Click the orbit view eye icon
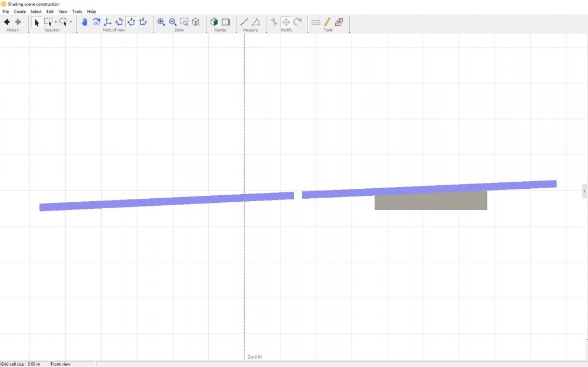This screenshot has width=588, height=367. pos(96,22)
